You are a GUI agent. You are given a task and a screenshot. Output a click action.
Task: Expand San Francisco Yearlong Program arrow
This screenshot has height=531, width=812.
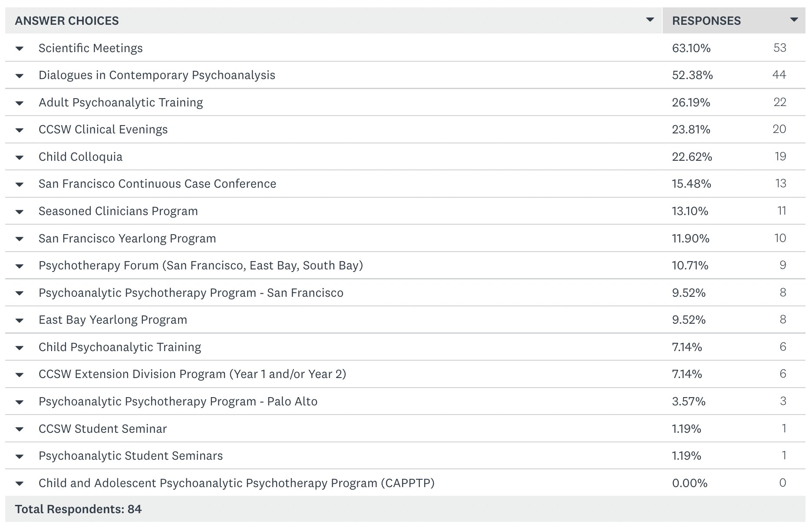(x=20, y=239)
